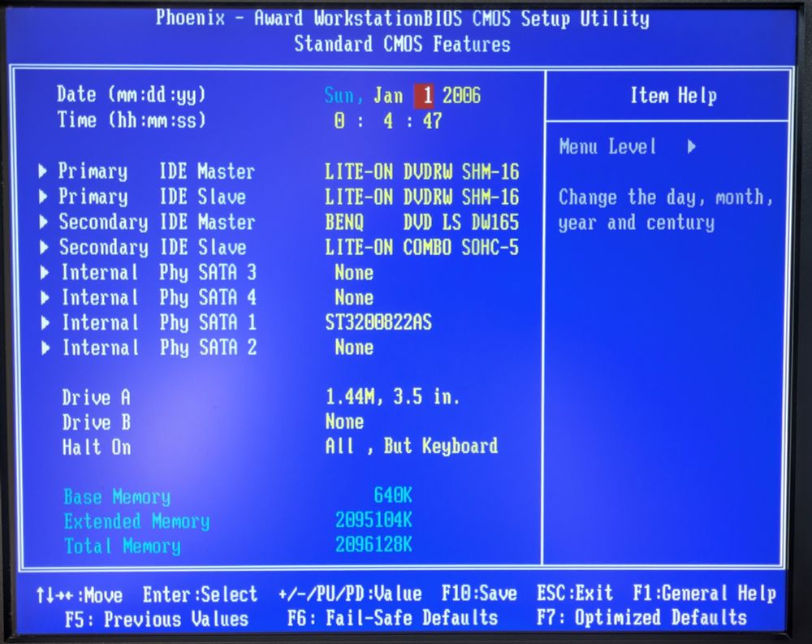The image size is (812, 644).
Task: Expand the Internal Phy SATA 1 arrow
Action: click(x=45, y=322)
